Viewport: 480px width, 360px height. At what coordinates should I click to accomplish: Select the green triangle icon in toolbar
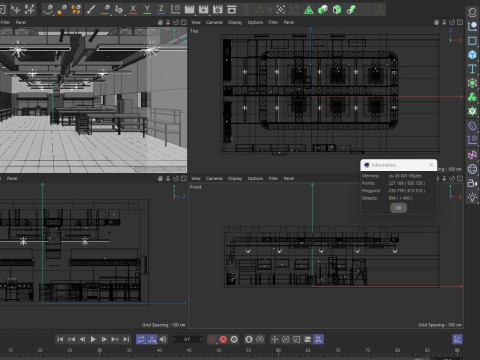pos(309,10)
